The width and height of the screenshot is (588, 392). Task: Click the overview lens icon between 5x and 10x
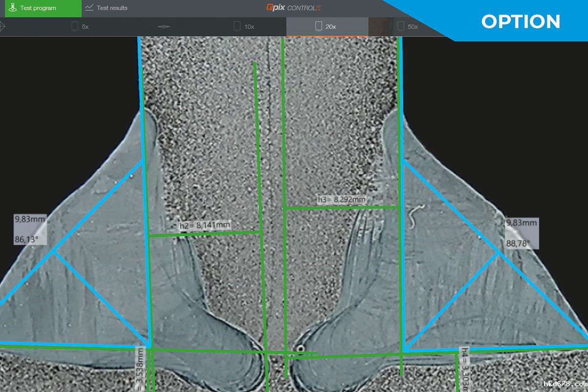click(164, 26)
